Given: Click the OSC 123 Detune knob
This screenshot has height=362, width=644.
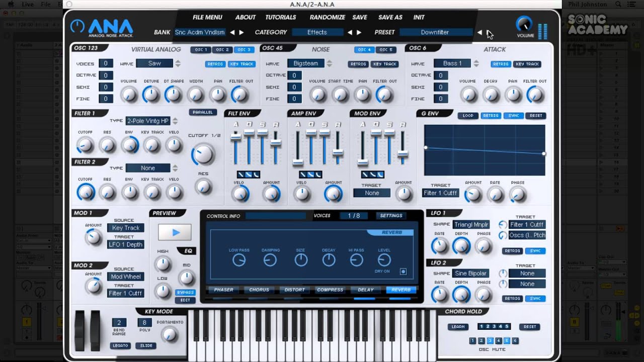Looking at the screenshot, I should coord(151,94).
